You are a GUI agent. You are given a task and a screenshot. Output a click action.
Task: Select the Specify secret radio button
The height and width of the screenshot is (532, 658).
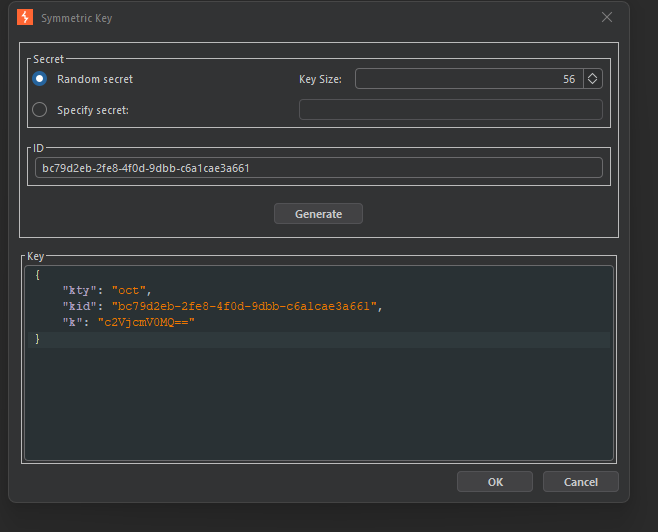point(40,110)
